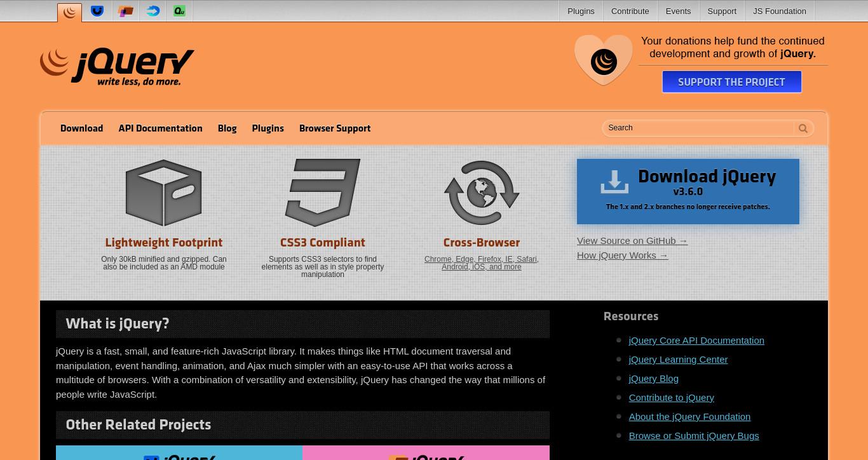Click the 'Only 30kB minified and gzipped' description

click(x=164, y=263)
